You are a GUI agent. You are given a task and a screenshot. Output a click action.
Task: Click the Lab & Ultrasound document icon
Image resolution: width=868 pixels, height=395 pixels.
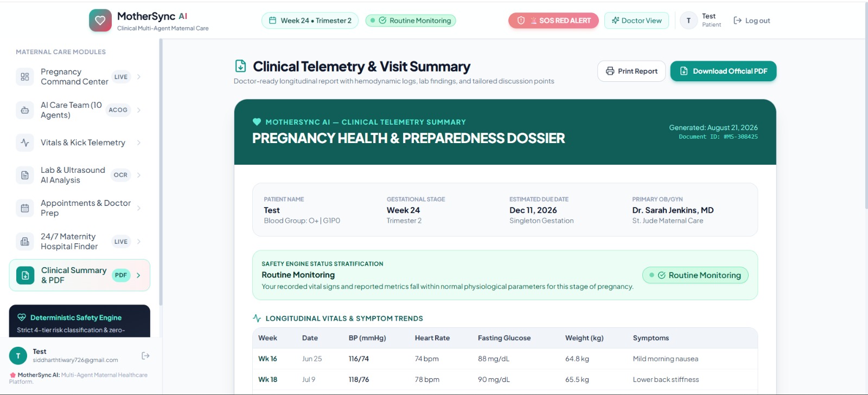[x=25, y=175]
